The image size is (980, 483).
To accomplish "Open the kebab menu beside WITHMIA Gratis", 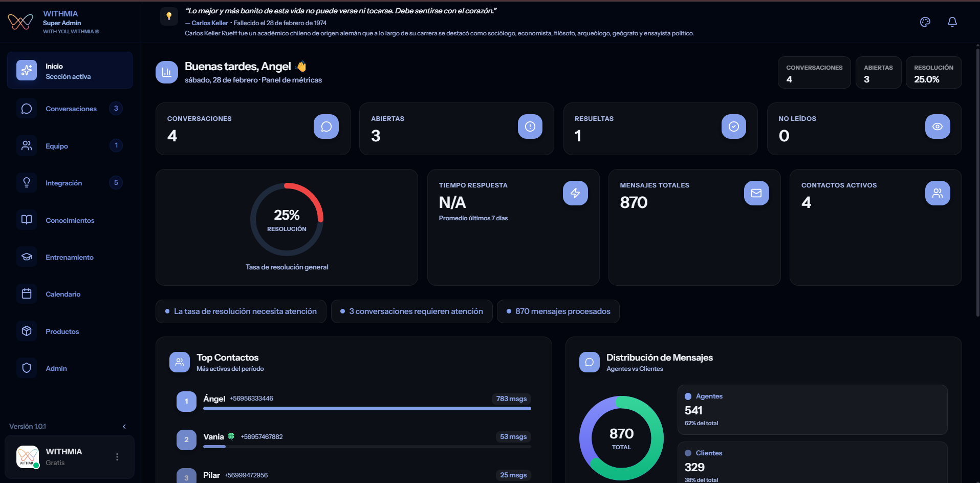I will pyautogui.click(x=117, y=457).
